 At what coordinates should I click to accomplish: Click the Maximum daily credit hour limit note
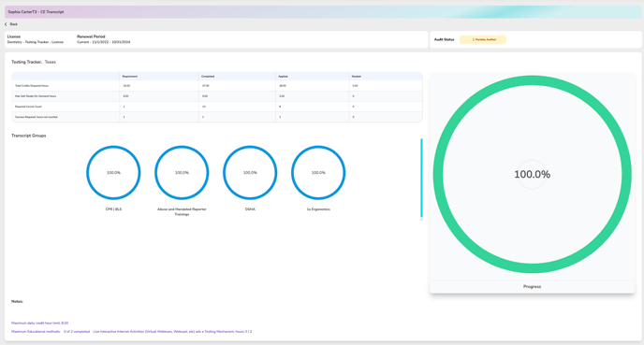[x=40, y=323]
